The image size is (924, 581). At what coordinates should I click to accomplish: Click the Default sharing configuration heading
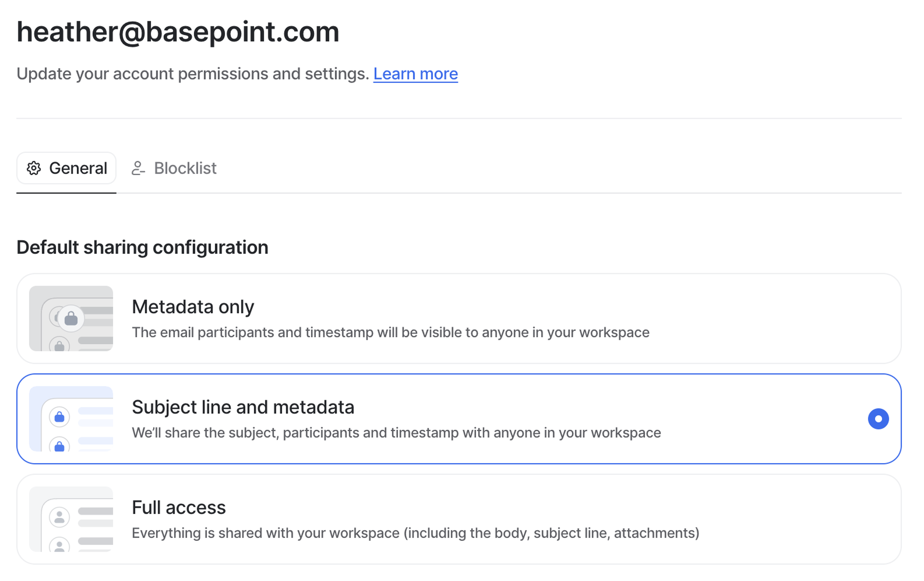coord(142,247)
